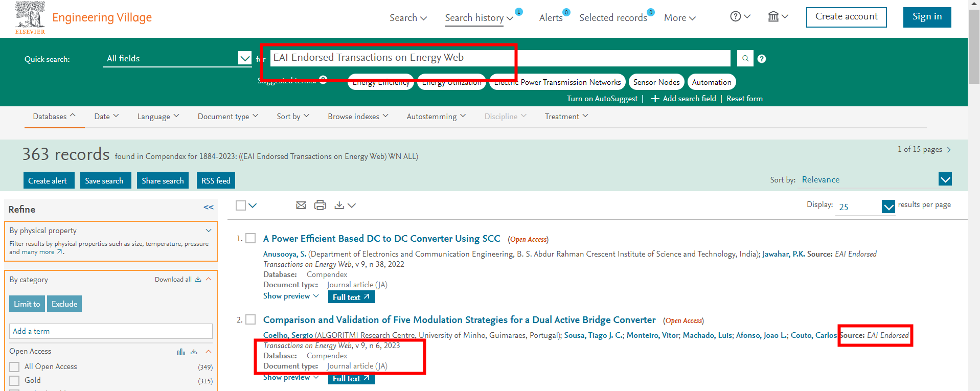
Task: Go to next results page arrow
Action: 949,150
